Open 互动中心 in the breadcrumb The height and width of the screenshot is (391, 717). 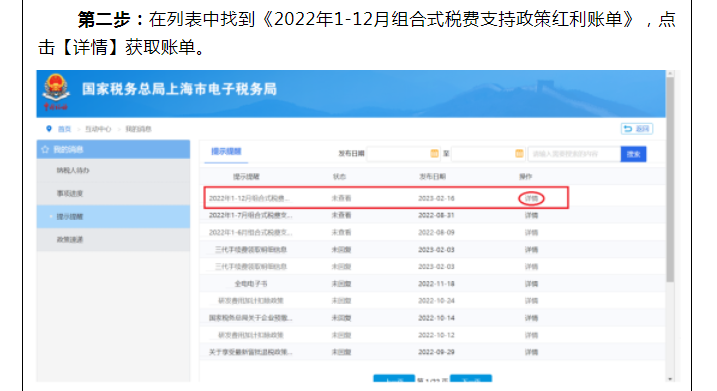(98, 129)
